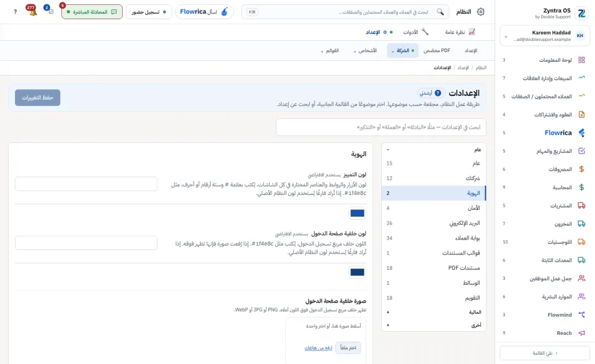Click the Sales (المبيعات وإدارة العلاقات) sidebar icon
Screen dimensions: 595x364
(x=581, y=78)
